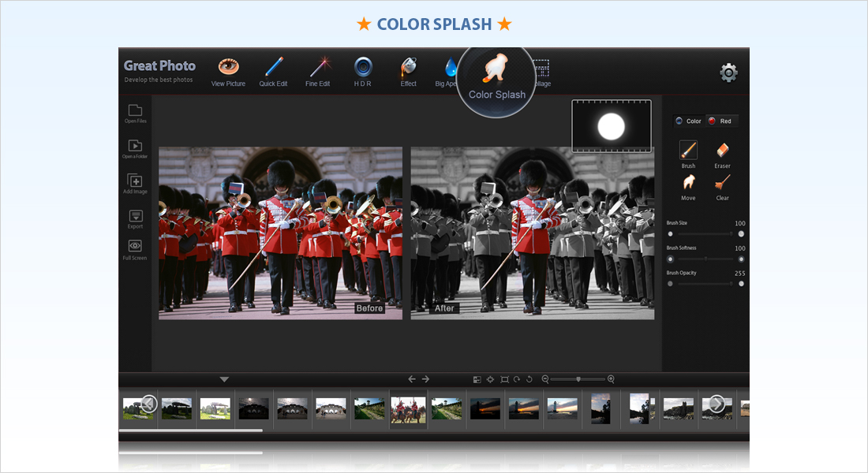
Task: Activate the Move hand tool
Action: [688, 183]
